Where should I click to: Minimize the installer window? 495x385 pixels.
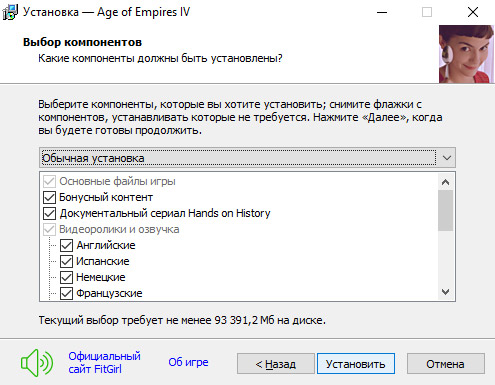(382, 12)
